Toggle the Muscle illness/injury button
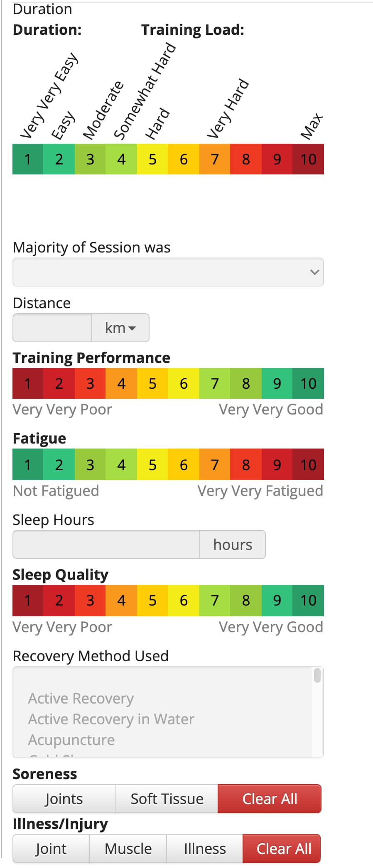The image size is (373, 868). [128, 848]
